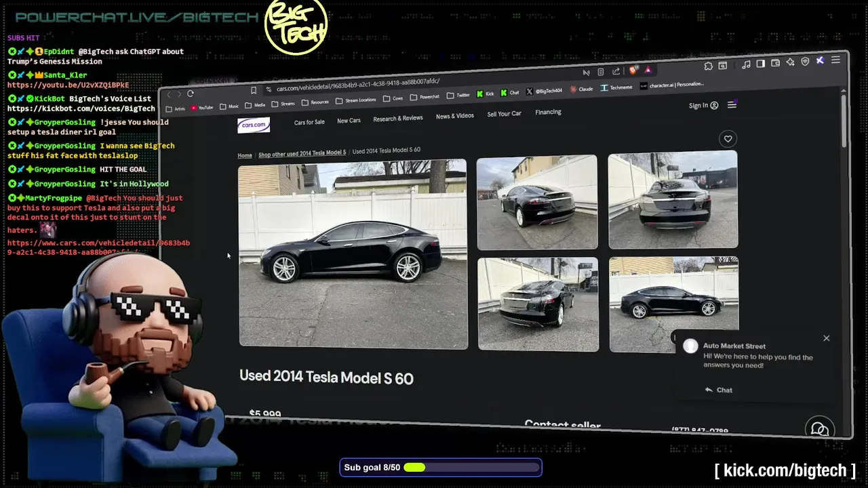Viewport: 868px width, 488px height.
Task: Open the cars.com hamburger menu
Action: click(732, 105)
